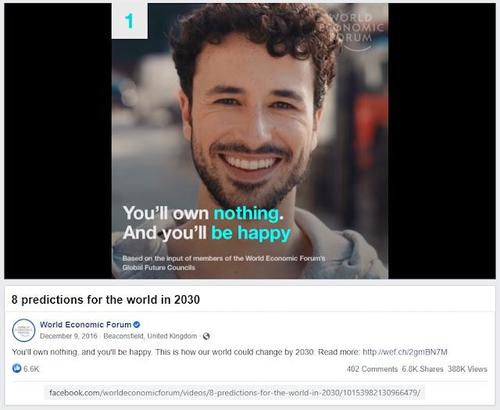The width and height of the screenshot is (500, 410).
Task: Click the globe public privacy icon
Action: click(206, 336)
